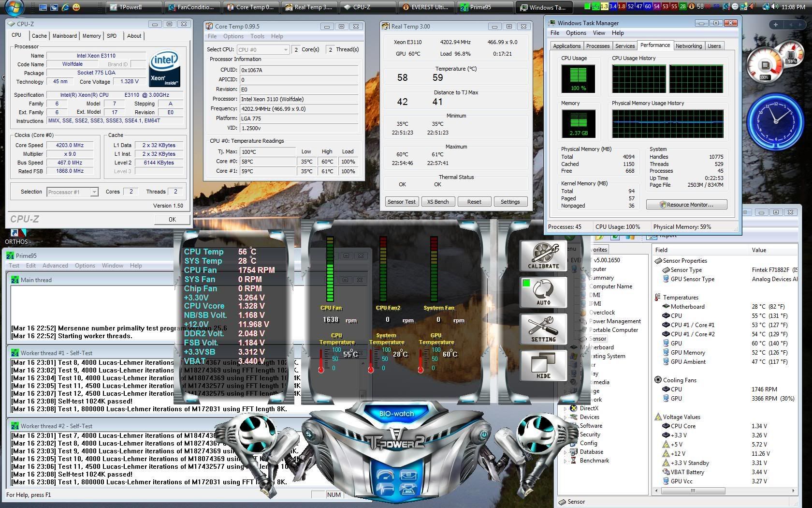The image size is (812, 508).
Task: Open the Tools menu in Core Temp
Action: point(257,36)
